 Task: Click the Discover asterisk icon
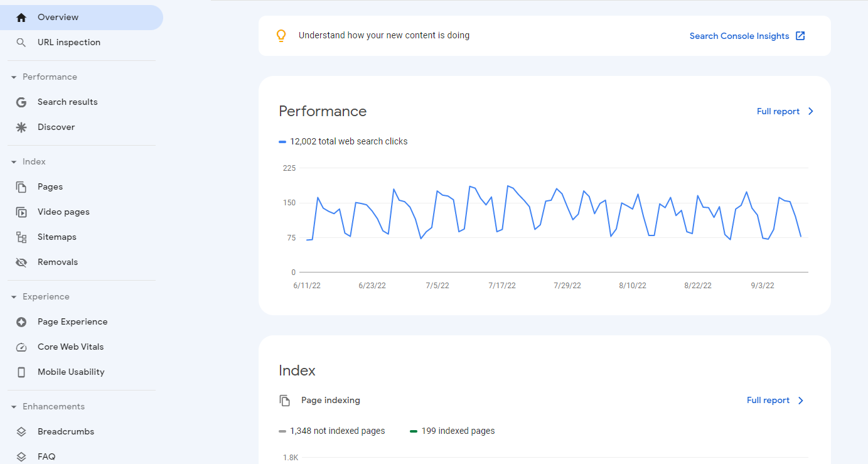[x=21, y=127]
